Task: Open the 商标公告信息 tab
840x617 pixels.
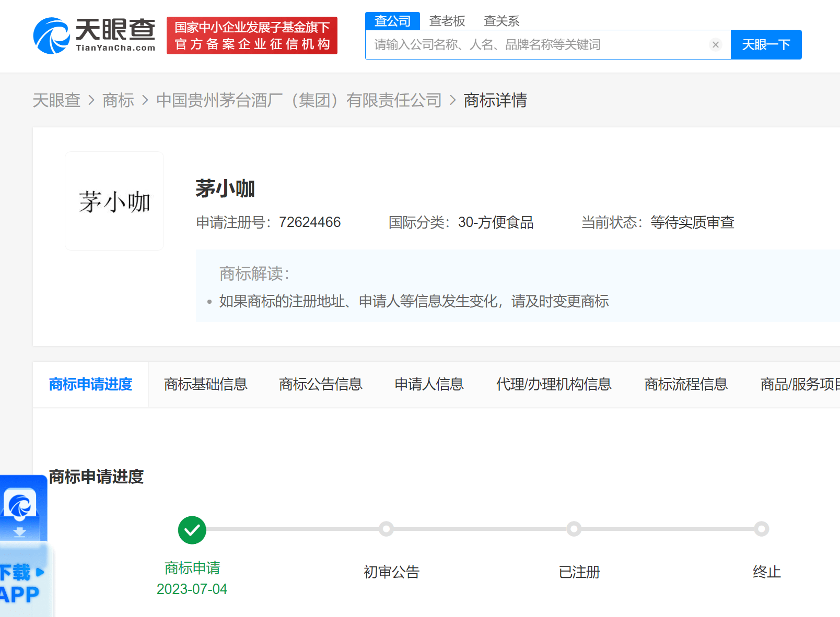Action: [320, 384]
